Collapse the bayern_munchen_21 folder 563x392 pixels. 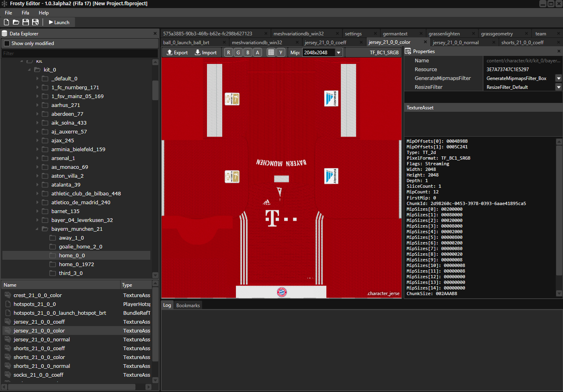[37, 229]
